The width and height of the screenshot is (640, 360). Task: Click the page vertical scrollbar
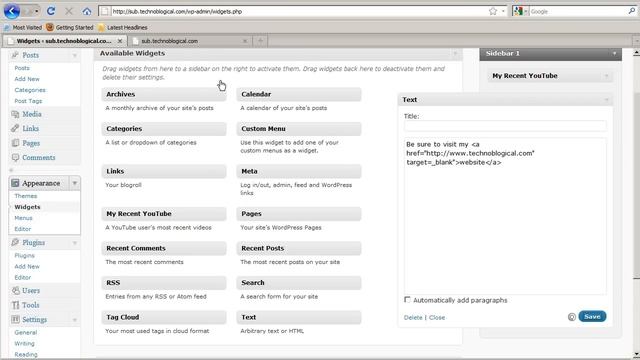[x=636, y=185]
